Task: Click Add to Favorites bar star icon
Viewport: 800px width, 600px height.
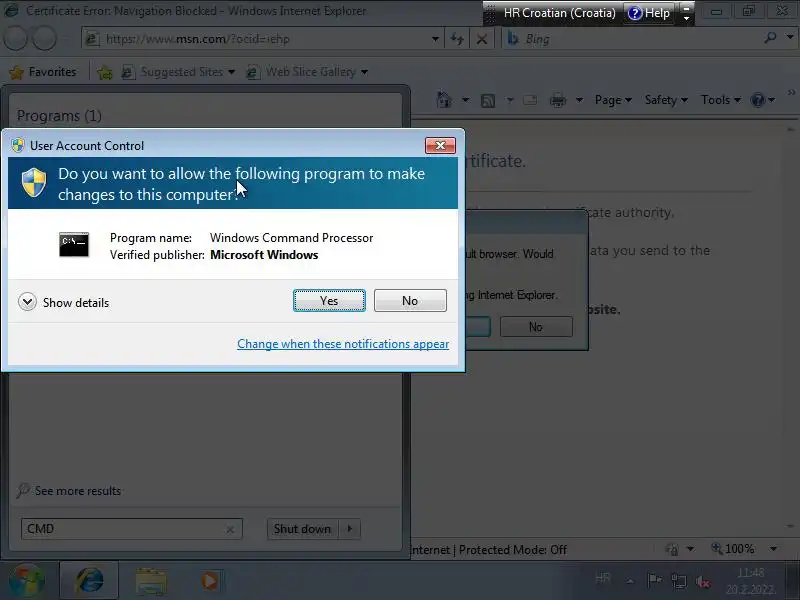Action: tap(105, 72)
